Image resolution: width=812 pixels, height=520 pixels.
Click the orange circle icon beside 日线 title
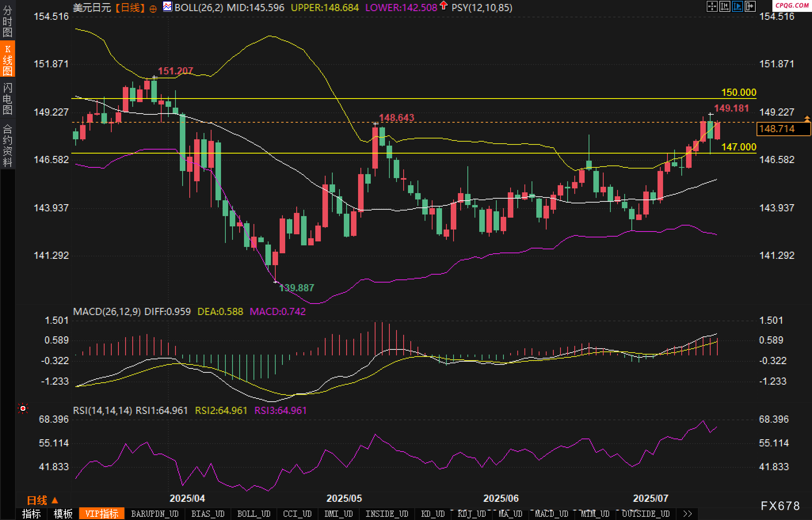click(153, 8)
